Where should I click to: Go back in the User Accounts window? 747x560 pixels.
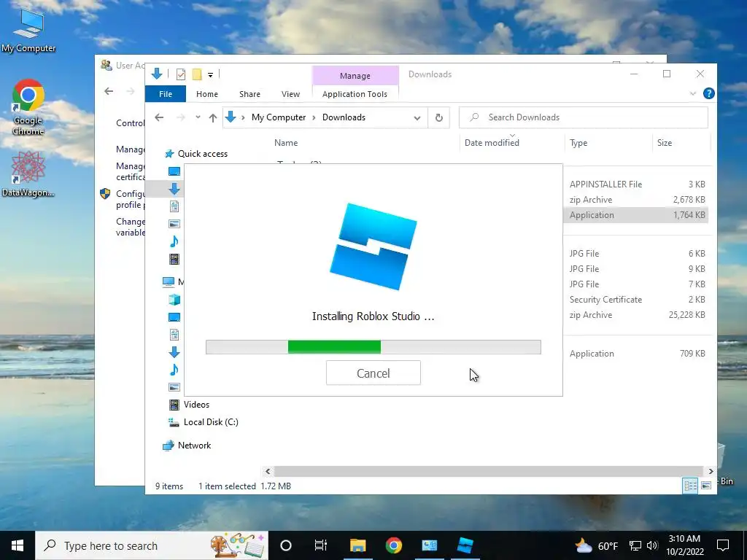109,91
